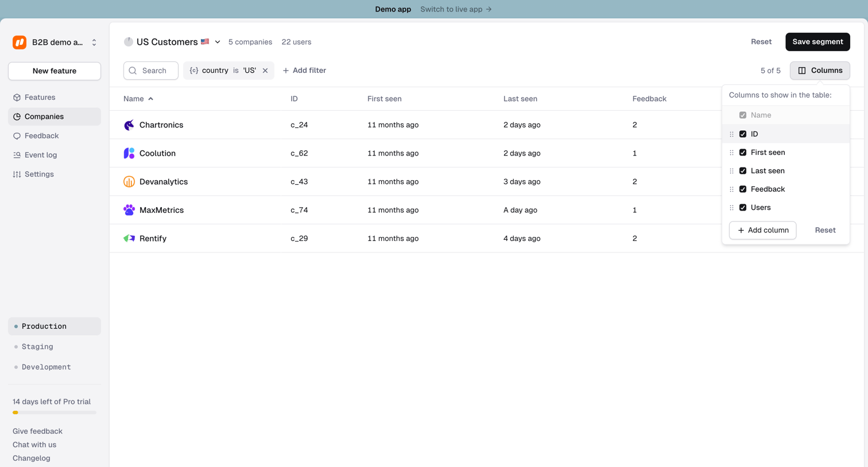Click the Coolution company logo icon
This screenshot has width=868, height=467.
[129, 153]
